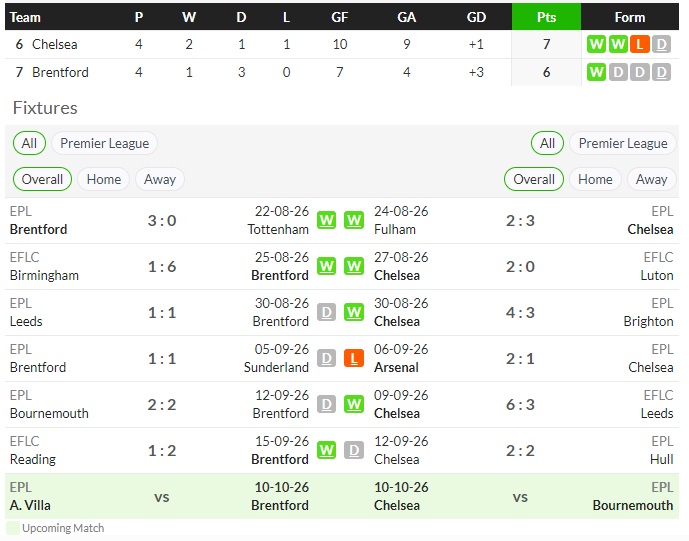Sort table by the Pts column header

click(546, 17)
